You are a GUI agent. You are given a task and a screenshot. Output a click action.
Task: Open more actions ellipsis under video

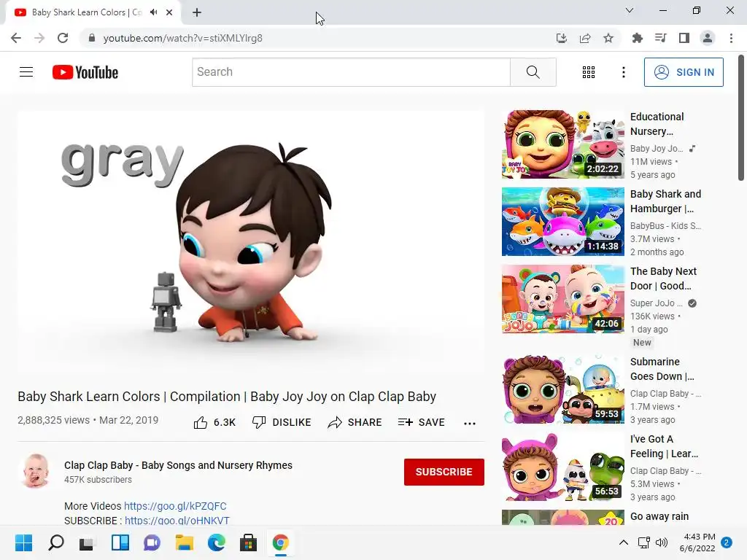coord(469,424)
